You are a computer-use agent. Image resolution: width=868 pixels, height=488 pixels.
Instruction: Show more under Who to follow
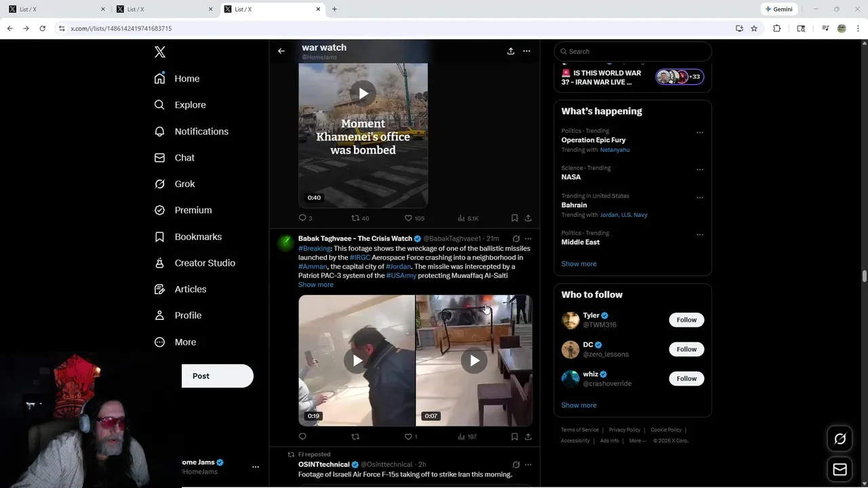point(578,405)
